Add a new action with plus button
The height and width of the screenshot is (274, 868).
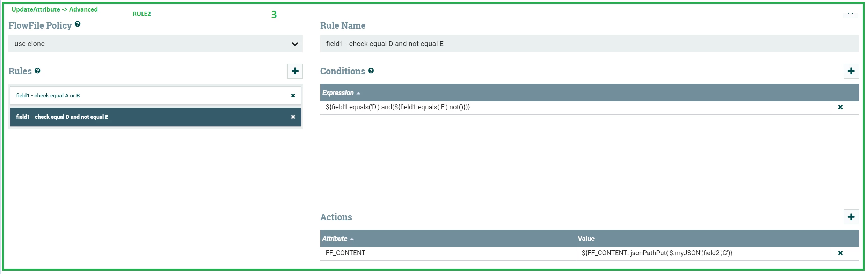point(851,217)
